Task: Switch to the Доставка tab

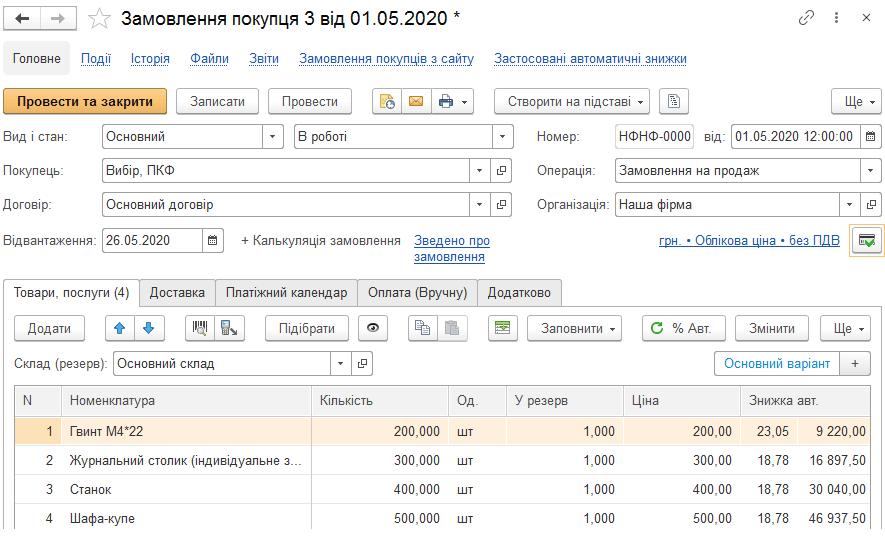Action: point(177,292)
